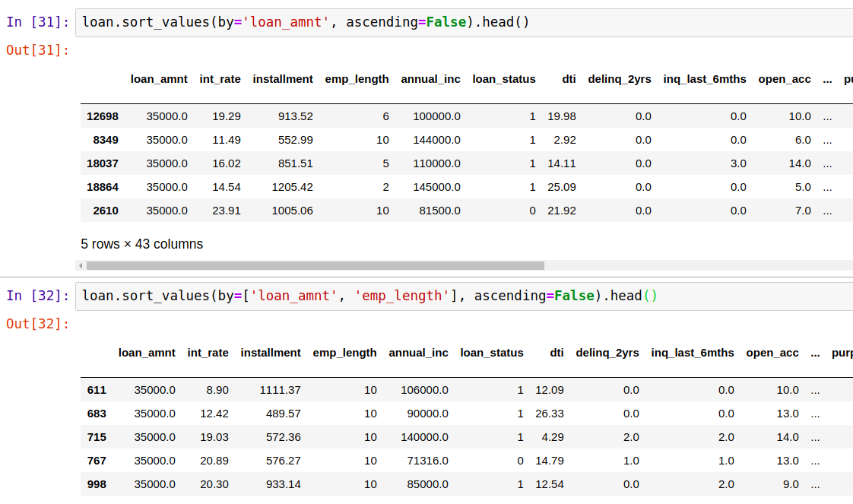Click row index 12698

(x=103, y=116)
